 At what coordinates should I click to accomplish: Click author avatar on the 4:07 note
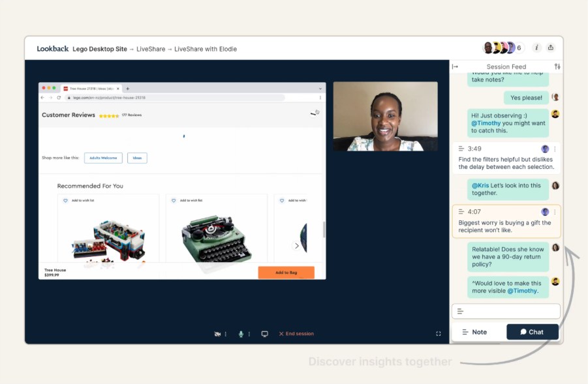(x=545, y=212)
